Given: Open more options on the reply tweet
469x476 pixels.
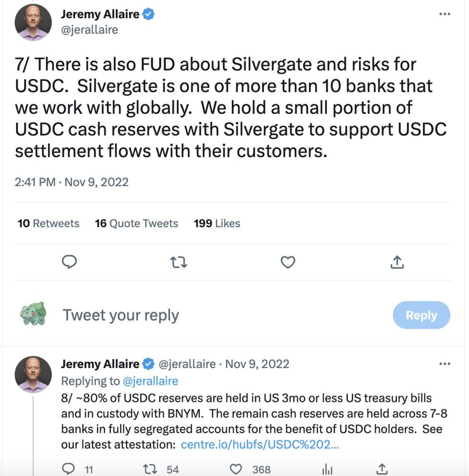Looking at the screenshot, I should pyautogui.click(x=445, y=364).
